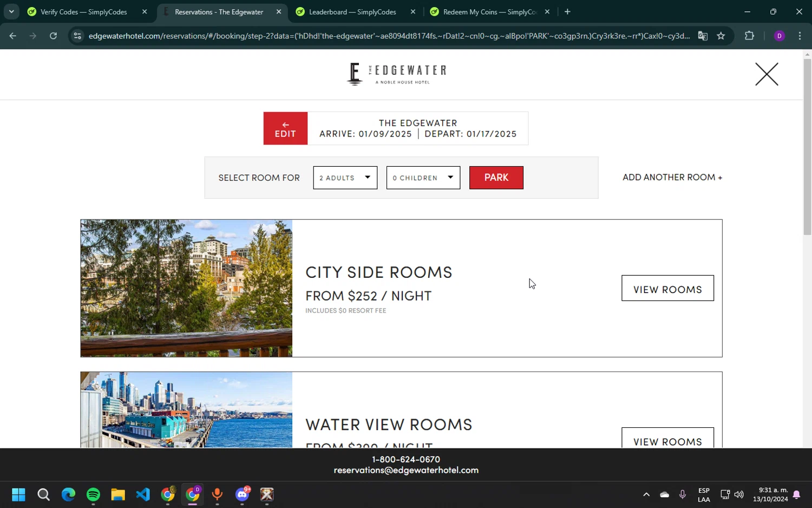Switch to the Redeem My Coins tab
Image resolution: width=812 pixels, height=508 pixels.
(490, 12)
